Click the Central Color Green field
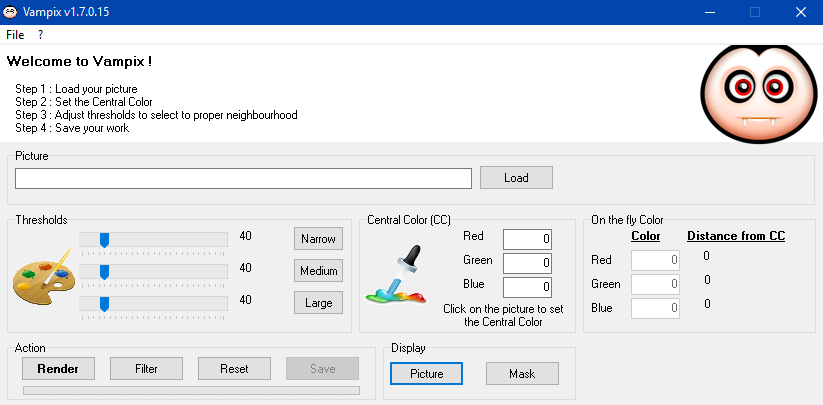The image size is (823, 405). coord(527,263)
